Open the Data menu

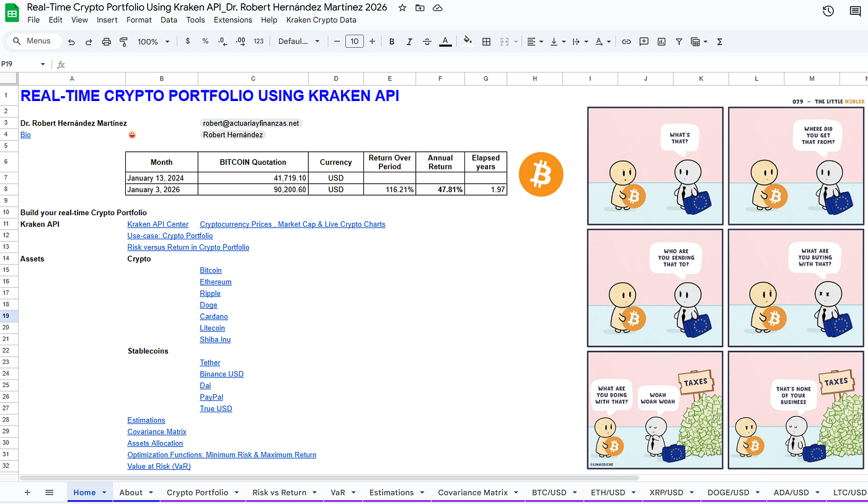click(169, 20)
